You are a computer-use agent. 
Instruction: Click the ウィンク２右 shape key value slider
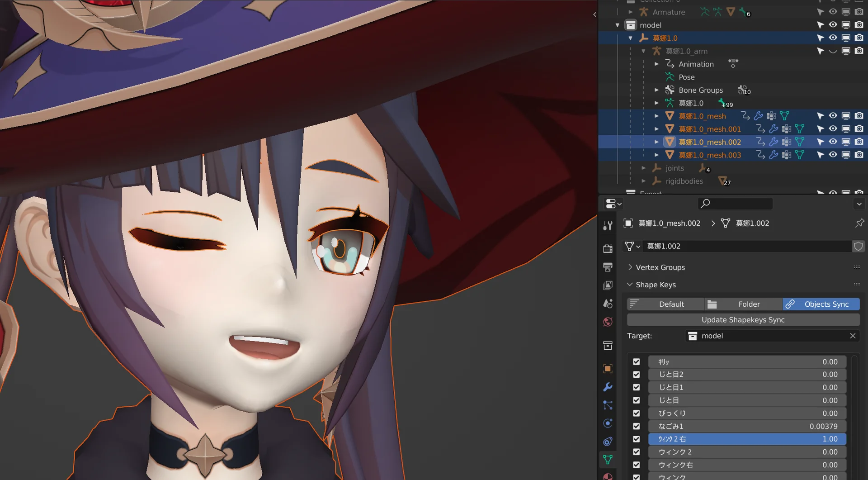747,439
